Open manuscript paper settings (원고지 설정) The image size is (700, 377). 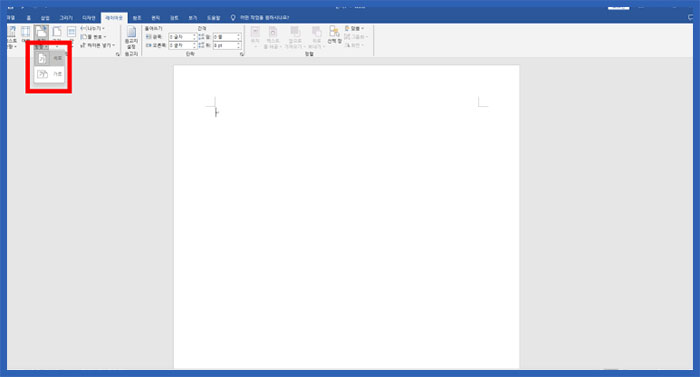point(131,38)
